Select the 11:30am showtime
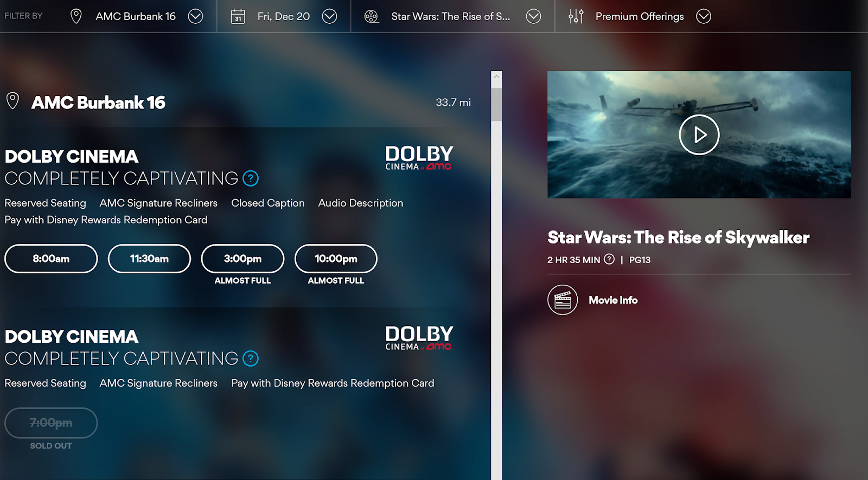This screenshot has width=868, height=480. (149, 259)
